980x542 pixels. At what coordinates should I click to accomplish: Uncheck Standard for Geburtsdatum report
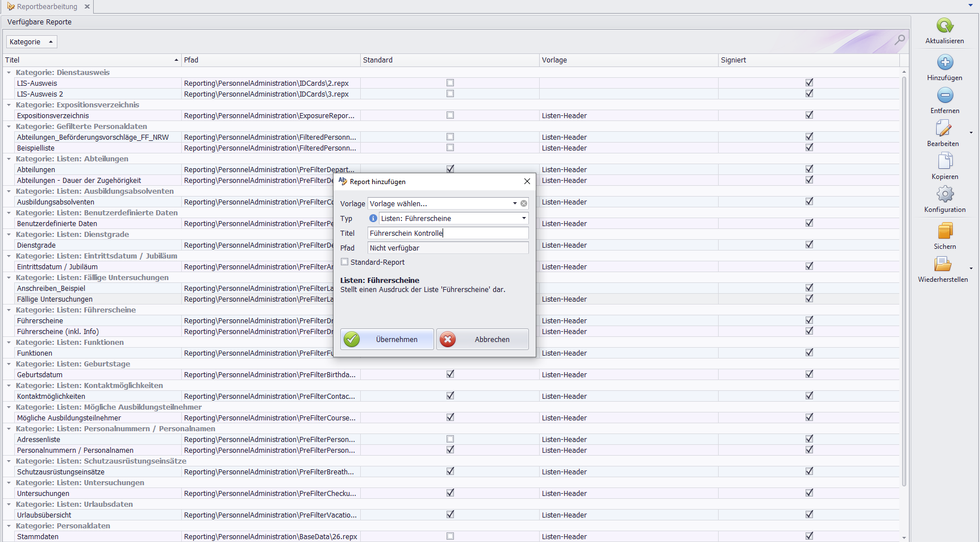pos(450,374)
